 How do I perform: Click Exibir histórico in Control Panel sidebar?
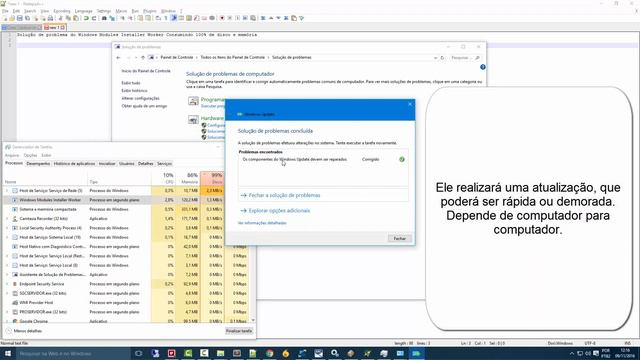click(x=134, y=91)
